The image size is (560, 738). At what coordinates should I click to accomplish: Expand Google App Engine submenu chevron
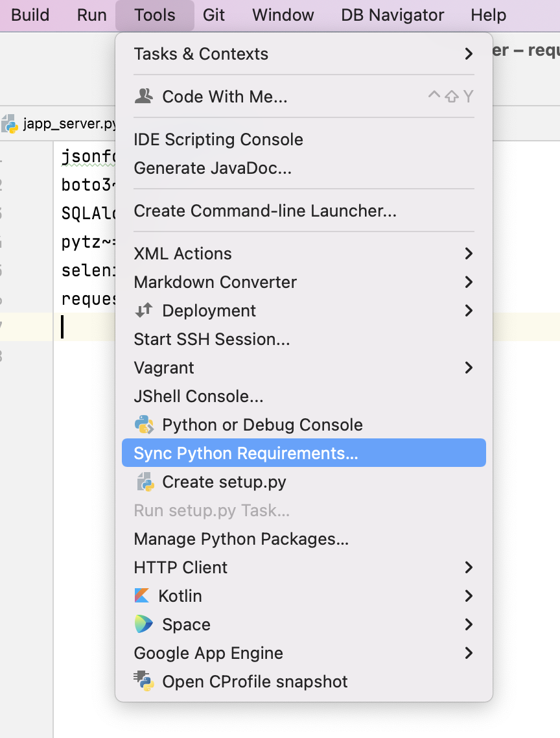click(468, 653)
